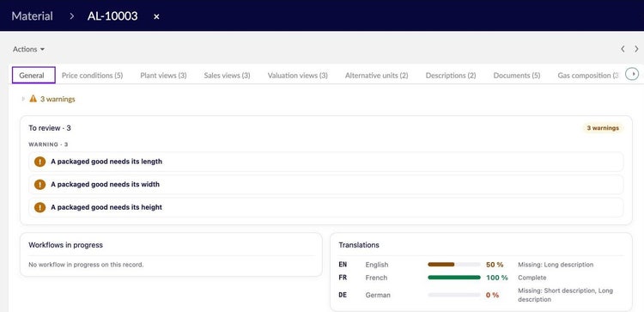Screen dimensions: 644x312
Task: Go to previous record with left chevron
Action: click(623, 49)
